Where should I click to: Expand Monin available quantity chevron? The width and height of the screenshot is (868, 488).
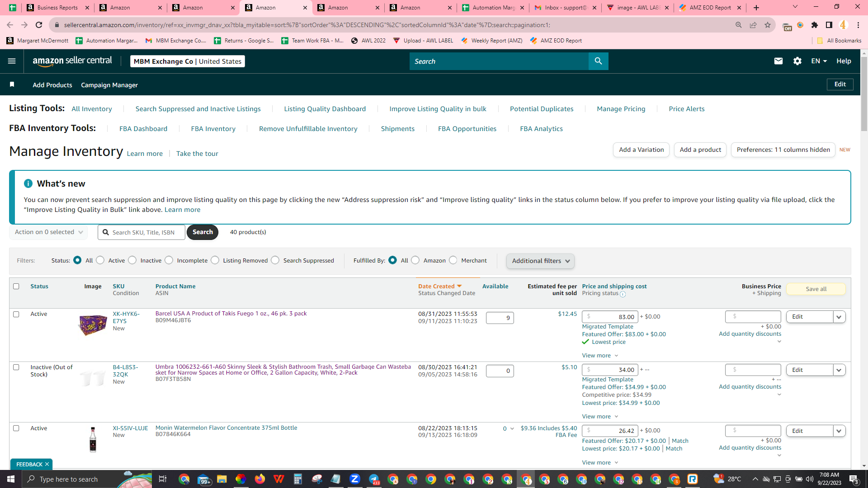coord(512,429)
